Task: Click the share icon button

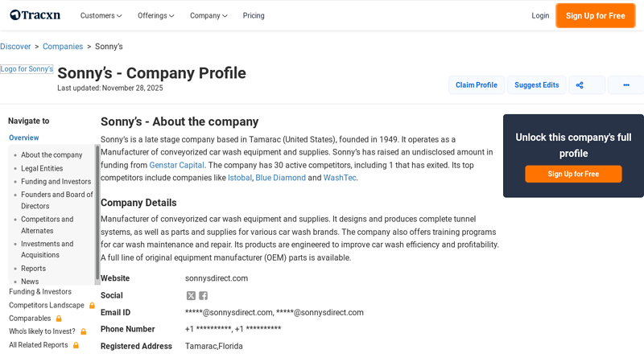Action: [x=587, y=85]
